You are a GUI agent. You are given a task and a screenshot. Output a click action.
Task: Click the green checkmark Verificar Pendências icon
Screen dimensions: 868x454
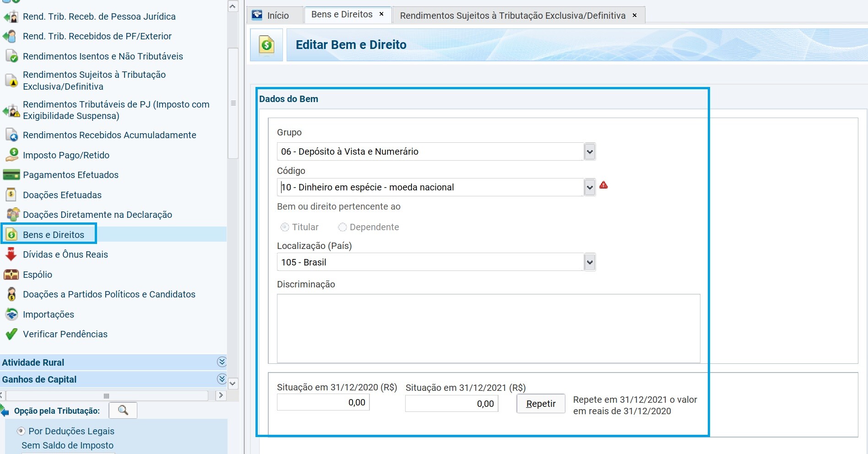(x=11, y=334)
